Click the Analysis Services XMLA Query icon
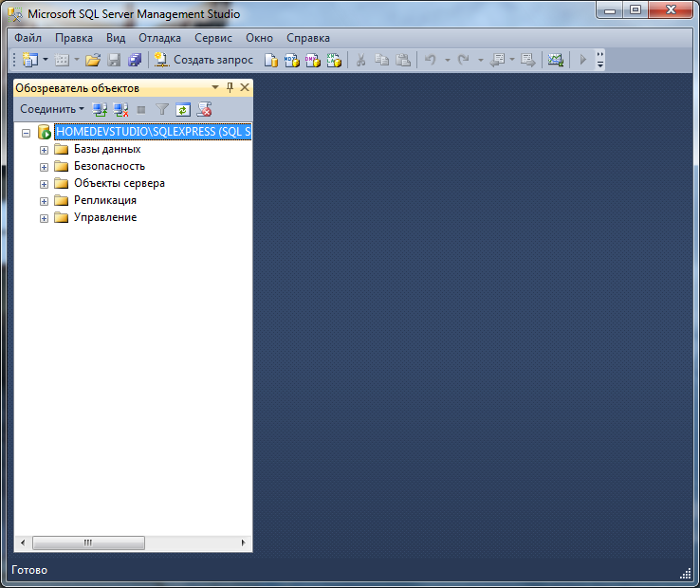The height and width of the screenshot is (588, 700). pyautogui.click(x=334, y=60)
